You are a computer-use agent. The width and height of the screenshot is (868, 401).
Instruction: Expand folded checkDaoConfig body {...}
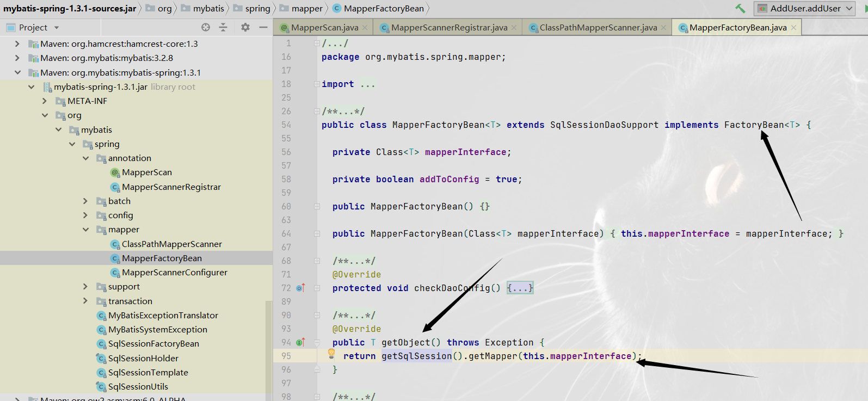[x=520, y=288]
